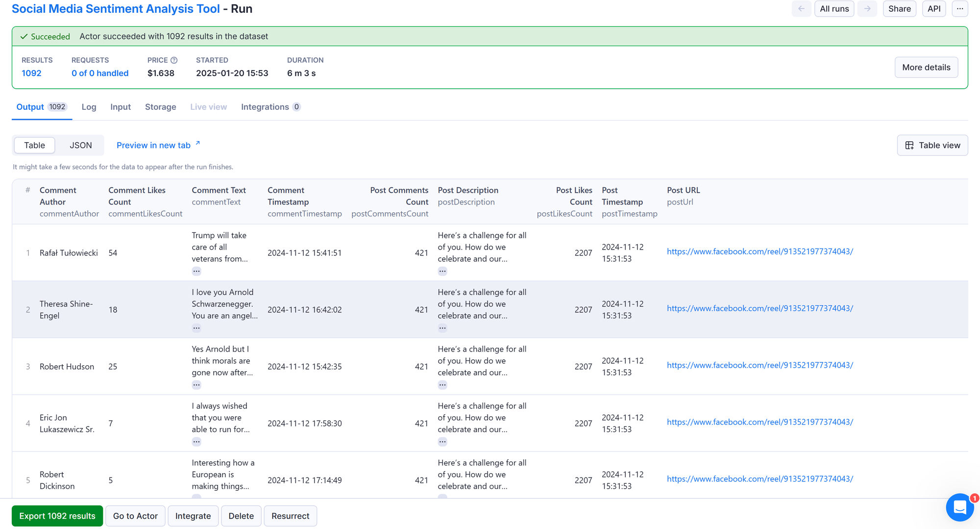Navigate to next run with right arrow
The width and height of the screenshot is (980, 529).
pyautogui.click(x=867, y=8)
